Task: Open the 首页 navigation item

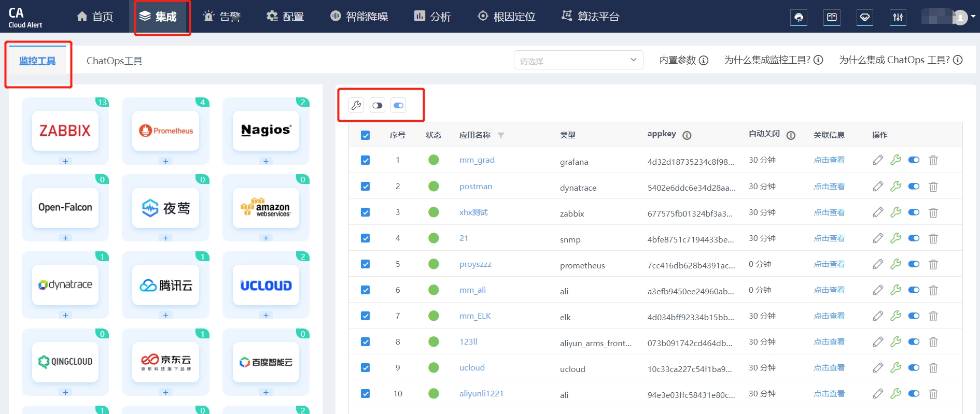Action: [95, 17]
